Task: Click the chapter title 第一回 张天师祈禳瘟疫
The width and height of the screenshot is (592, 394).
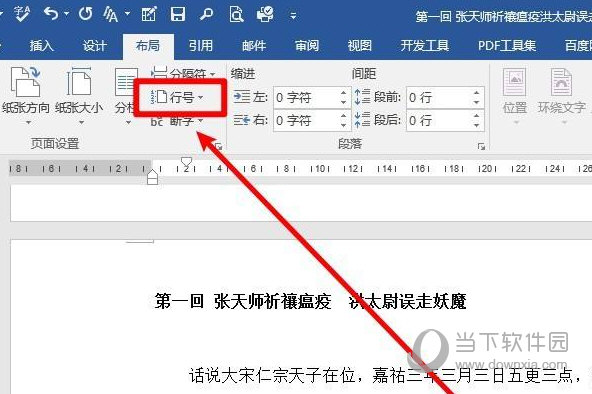Action: tap(243, 302)
